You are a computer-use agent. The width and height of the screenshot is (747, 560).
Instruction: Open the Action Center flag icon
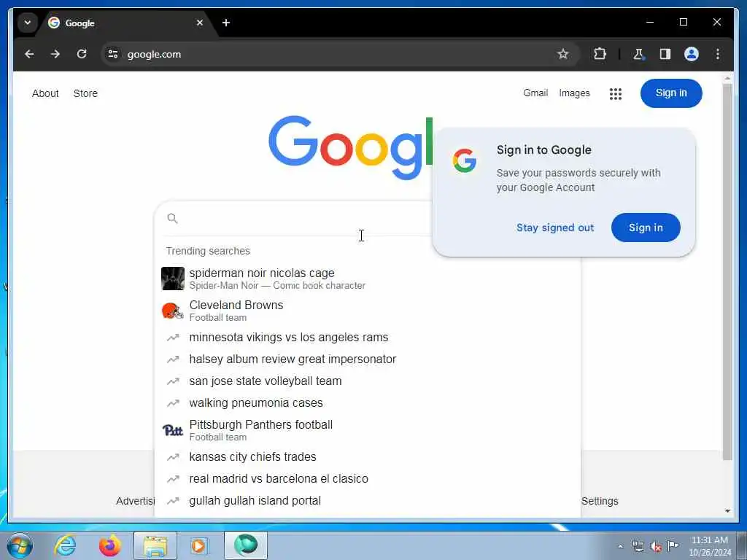point(673,545)
